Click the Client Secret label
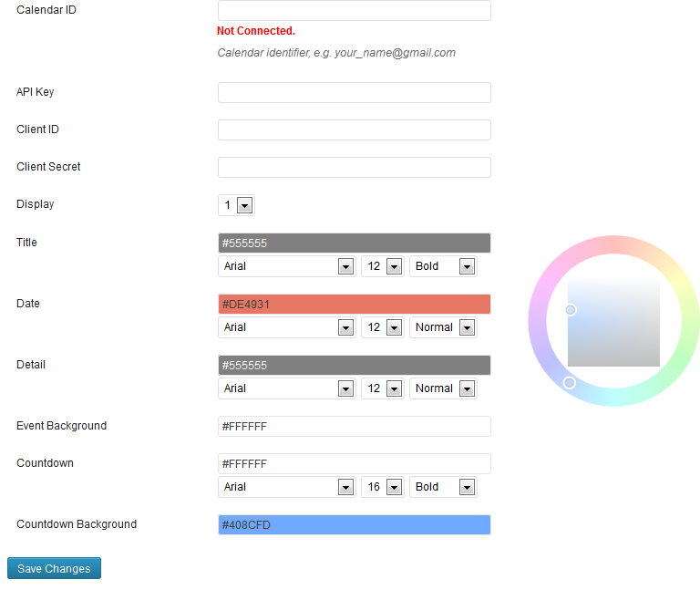 (48, 167)
